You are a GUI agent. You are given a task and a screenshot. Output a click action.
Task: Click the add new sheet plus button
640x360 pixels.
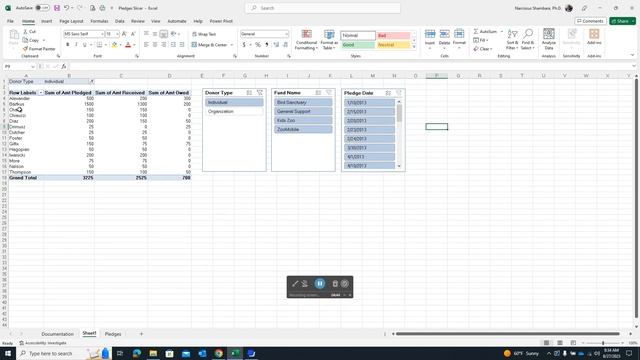141,334
